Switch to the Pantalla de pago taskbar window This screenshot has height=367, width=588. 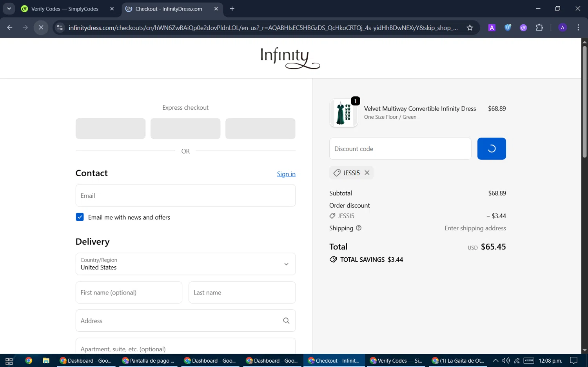[x=148, y=361]
